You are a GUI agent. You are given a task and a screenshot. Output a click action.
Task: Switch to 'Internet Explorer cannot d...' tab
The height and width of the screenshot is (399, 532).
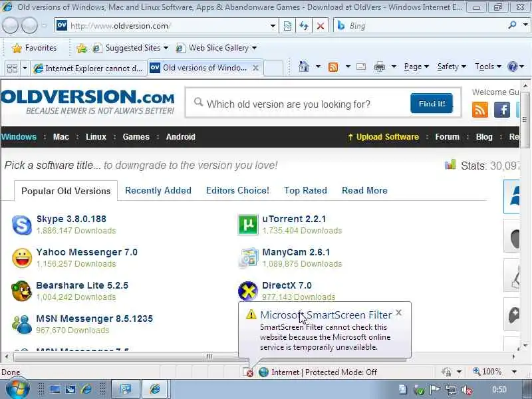88,68
